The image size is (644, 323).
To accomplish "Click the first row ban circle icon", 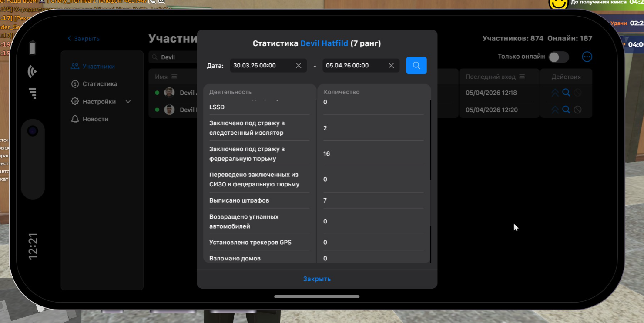I will tap(577, 93).
